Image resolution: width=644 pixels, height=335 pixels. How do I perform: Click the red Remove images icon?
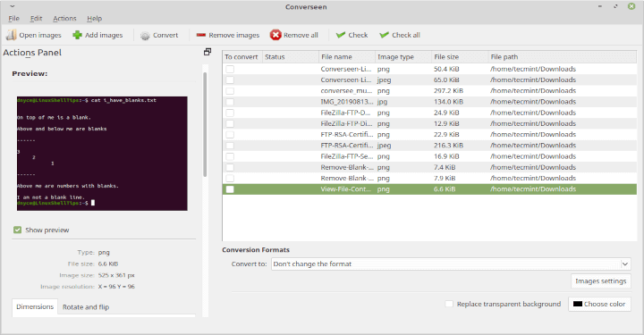pyautogui.click(x=201, y=35)
